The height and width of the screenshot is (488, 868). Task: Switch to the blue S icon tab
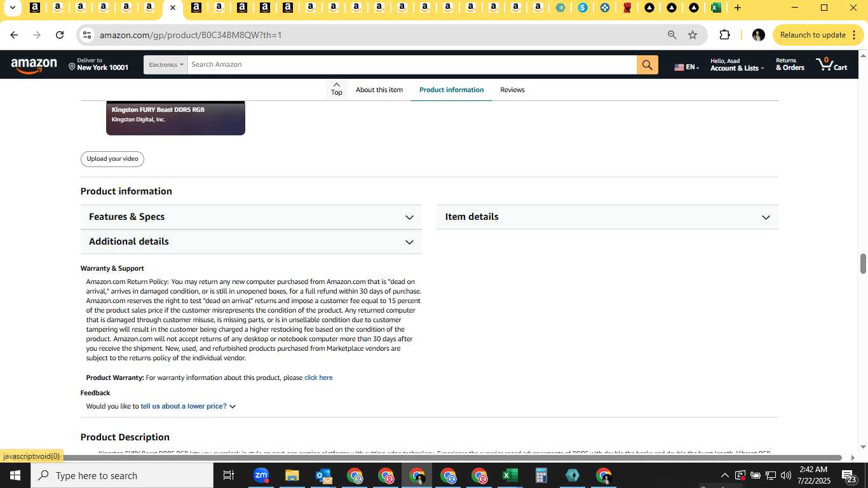pyautogui.click(x=583, y=8)
